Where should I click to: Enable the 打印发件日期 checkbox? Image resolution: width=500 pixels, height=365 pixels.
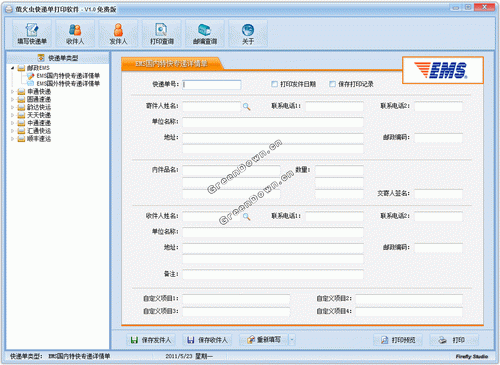point(274,84)
